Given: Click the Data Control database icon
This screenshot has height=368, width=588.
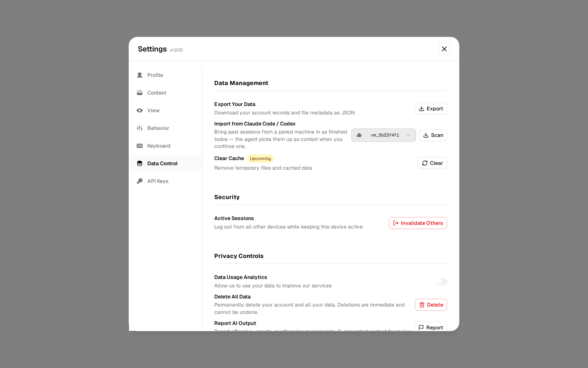Looking at the screenshot, I should tap(140, 163).
